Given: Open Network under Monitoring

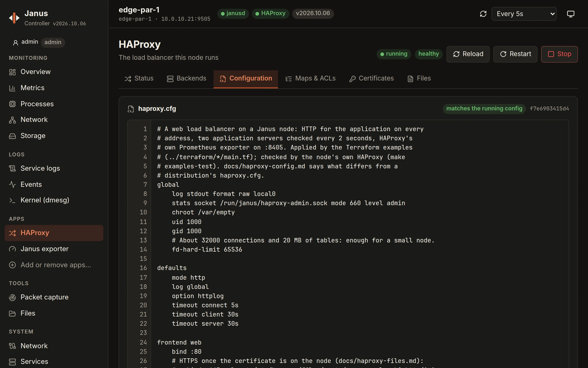Looking at the screenshot, I should point(54,120).
